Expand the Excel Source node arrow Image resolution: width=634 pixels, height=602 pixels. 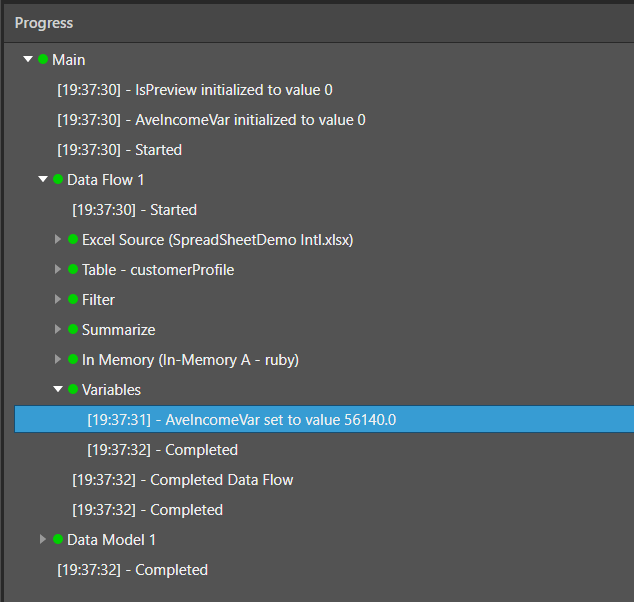pyautogui.click(x=58, y=240)
